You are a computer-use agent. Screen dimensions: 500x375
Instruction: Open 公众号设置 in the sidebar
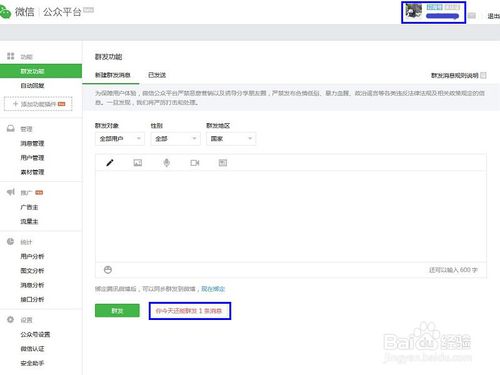pyautogui.click(x=35, y=334)
